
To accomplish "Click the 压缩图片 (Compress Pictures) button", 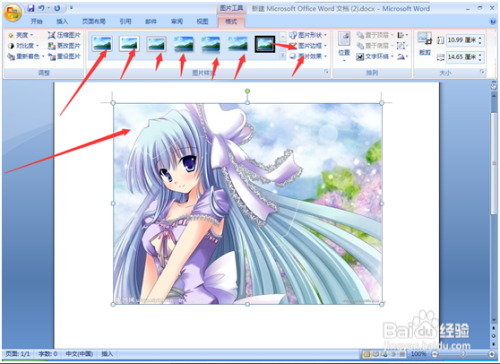I will (64, 35).
